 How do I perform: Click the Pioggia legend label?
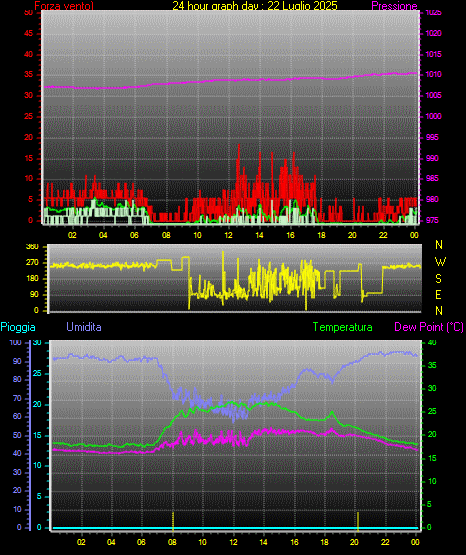click(18, 327)
